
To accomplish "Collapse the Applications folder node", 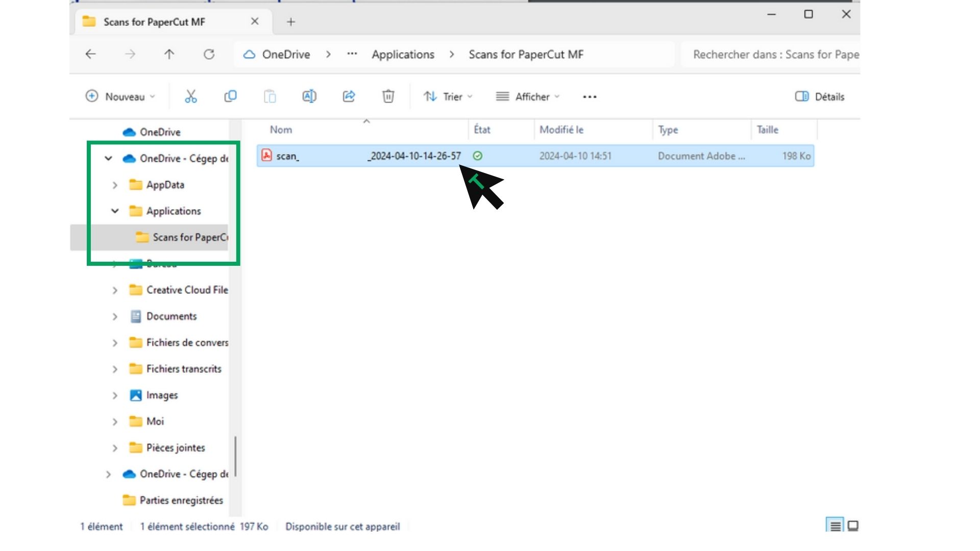I will click(x=115, y=211).
